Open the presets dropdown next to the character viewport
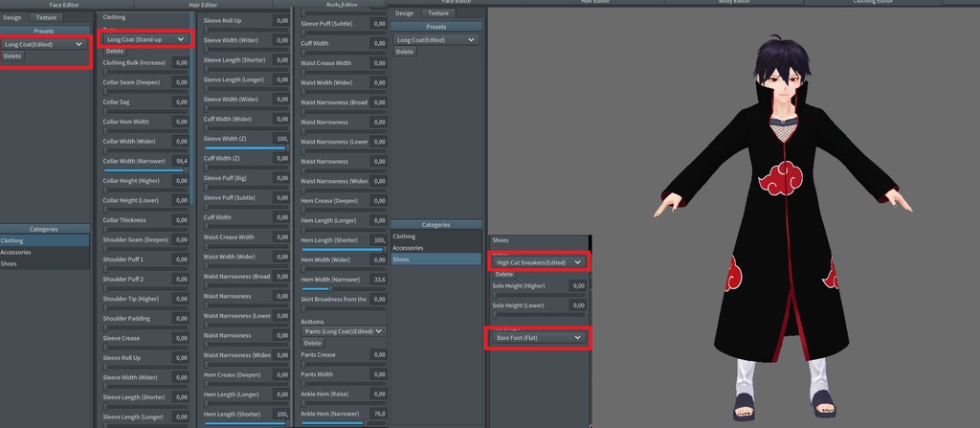The image size is (980, 428). (x=436, y=40)
